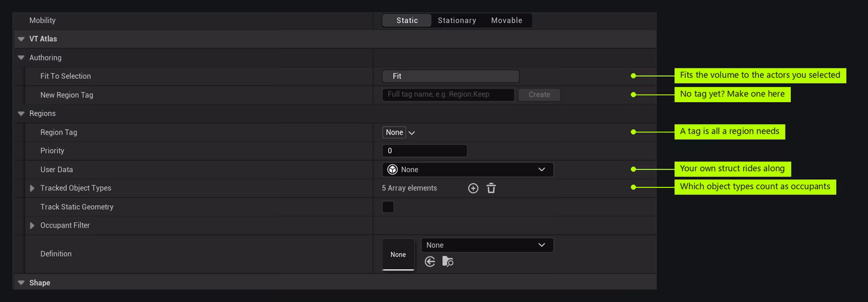The width and height of the screenshot is (868, 302).
Task: Click the '5 Array elements' text
Action: 409,188
